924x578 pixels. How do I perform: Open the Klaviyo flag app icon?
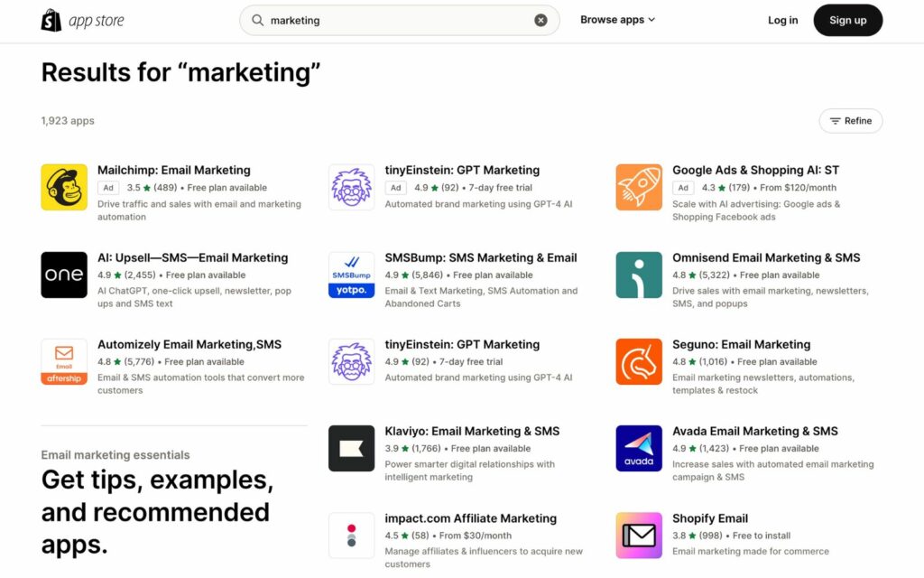coord(351,448)
